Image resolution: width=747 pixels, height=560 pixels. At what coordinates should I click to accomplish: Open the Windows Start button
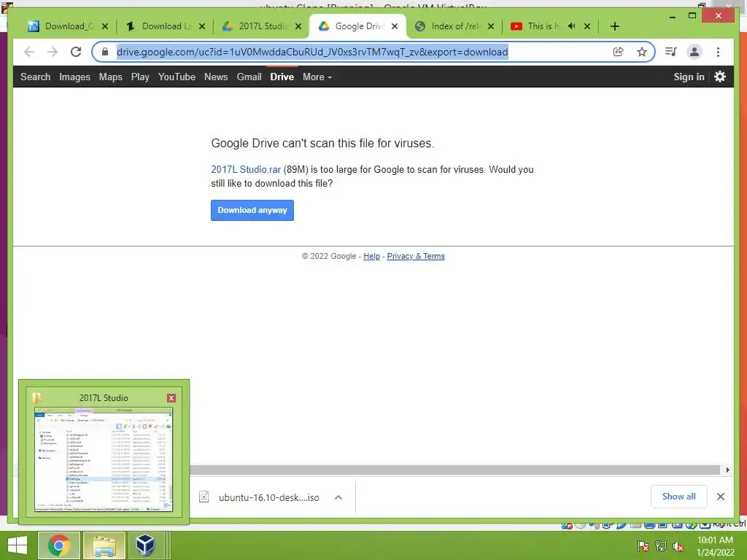[x=18, y=545]
